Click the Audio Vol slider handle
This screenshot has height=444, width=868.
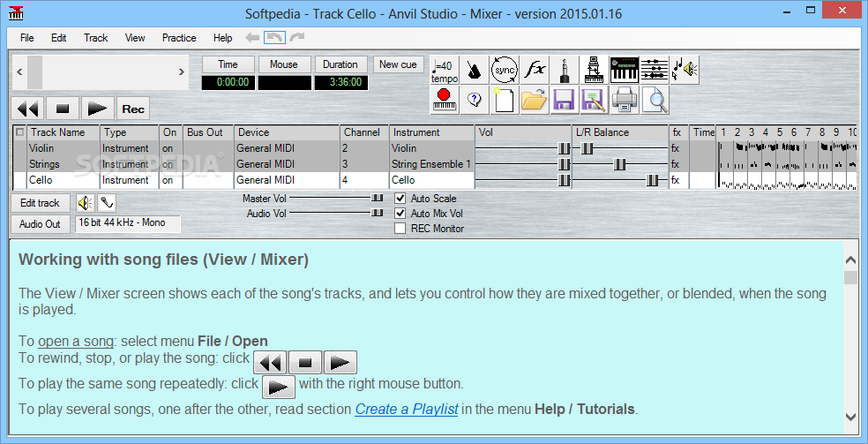(x=377, y=213)
